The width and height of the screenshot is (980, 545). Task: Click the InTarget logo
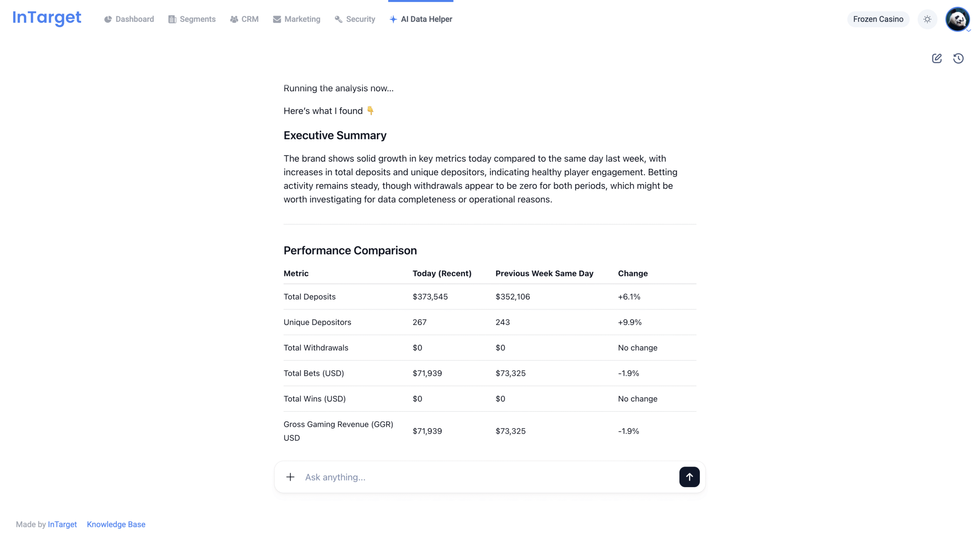point(47,18)
